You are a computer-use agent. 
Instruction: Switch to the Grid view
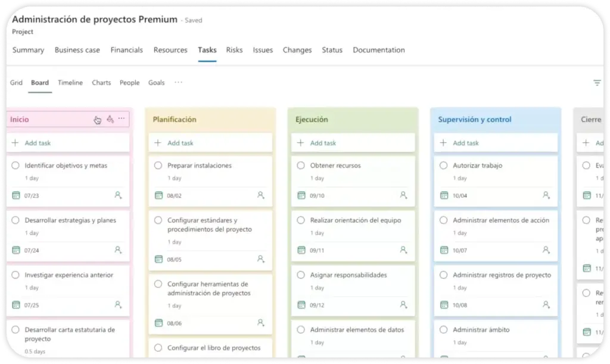(x=16, y=82)
